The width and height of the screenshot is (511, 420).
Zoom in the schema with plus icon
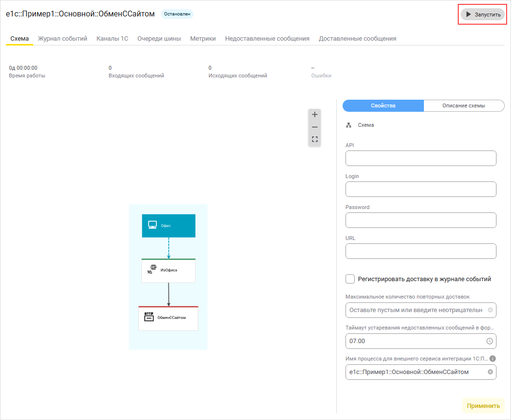[x=315, y=115]
